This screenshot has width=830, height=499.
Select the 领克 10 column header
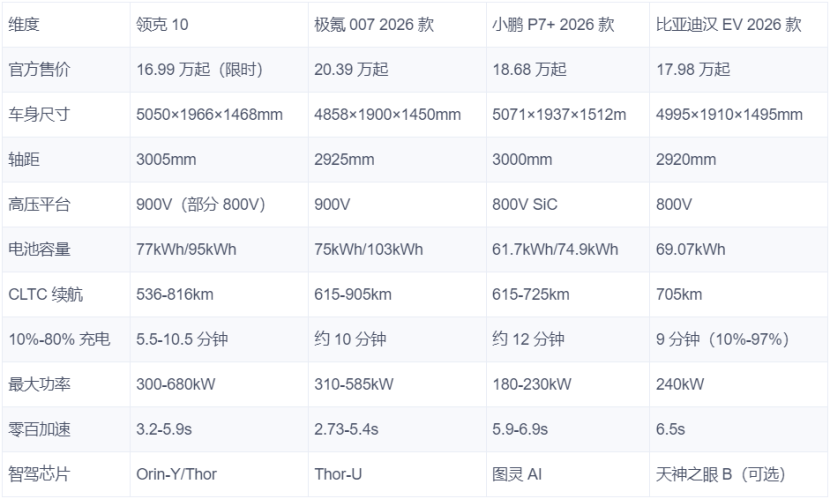pos(219,24)
